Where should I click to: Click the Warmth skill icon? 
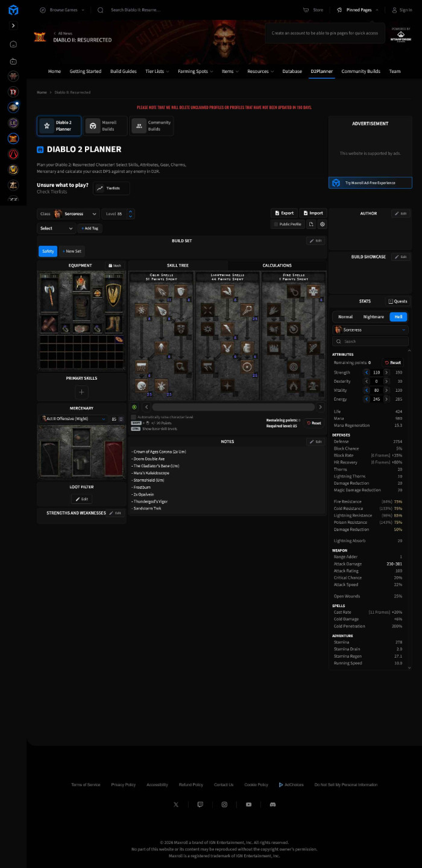pos(313,292)
